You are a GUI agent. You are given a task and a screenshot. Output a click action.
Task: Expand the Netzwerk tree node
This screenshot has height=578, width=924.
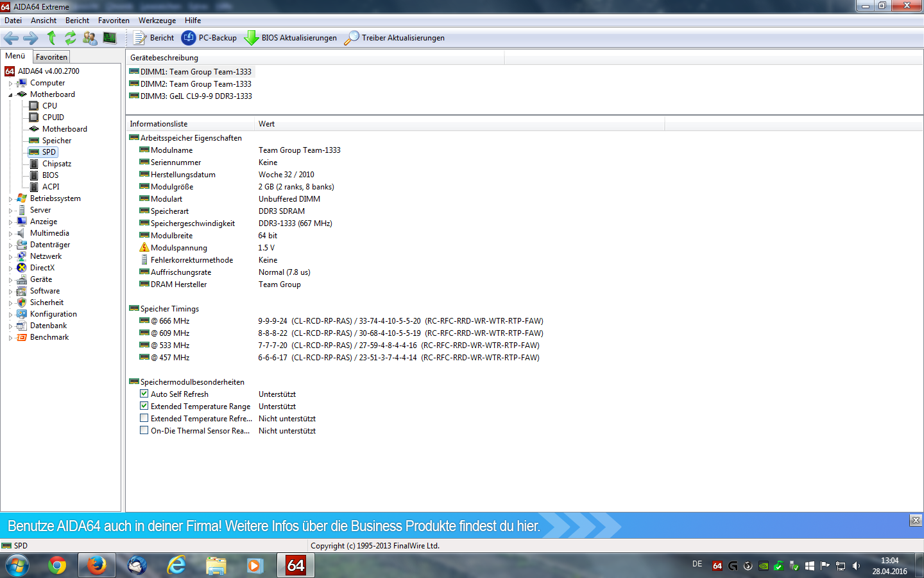[x=10, y=257]
